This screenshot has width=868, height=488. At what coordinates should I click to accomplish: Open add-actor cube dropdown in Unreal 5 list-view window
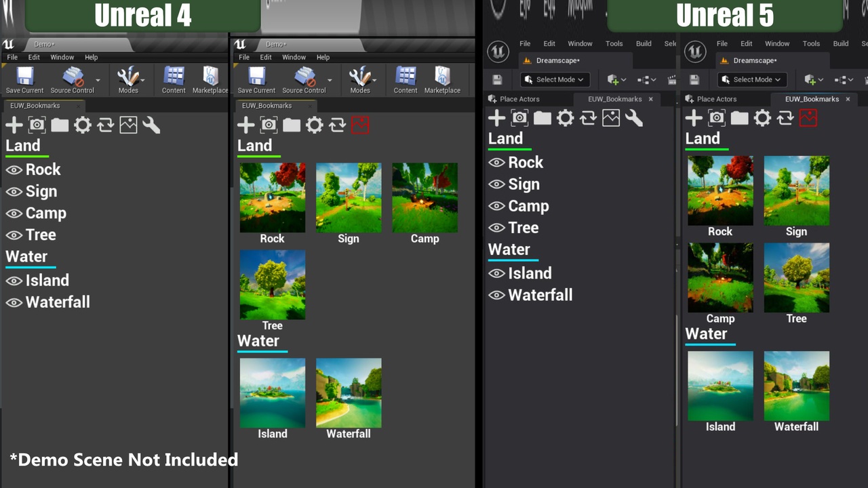(x=617, y=79)
